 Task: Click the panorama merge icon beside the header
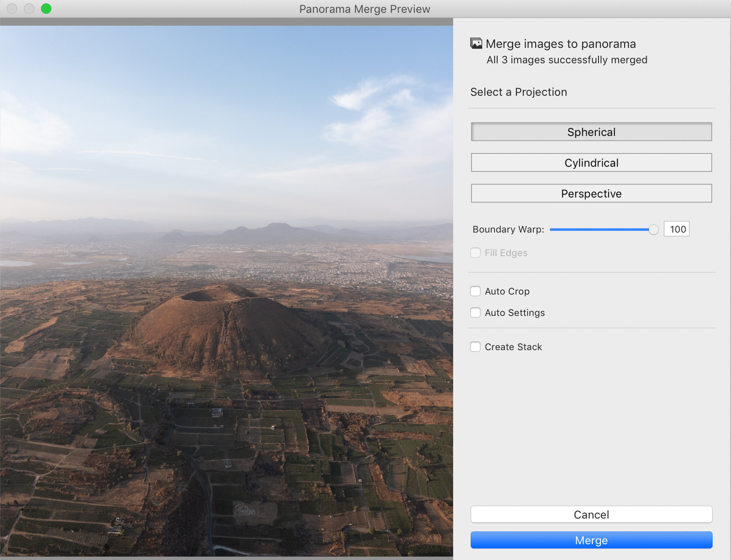point(476,43)
